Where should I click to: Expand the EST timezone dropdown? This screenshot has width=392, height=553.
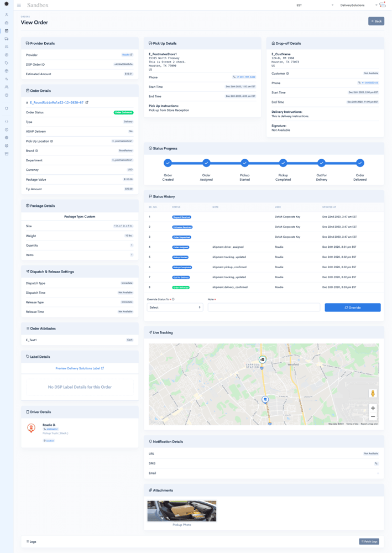[315, 6]
